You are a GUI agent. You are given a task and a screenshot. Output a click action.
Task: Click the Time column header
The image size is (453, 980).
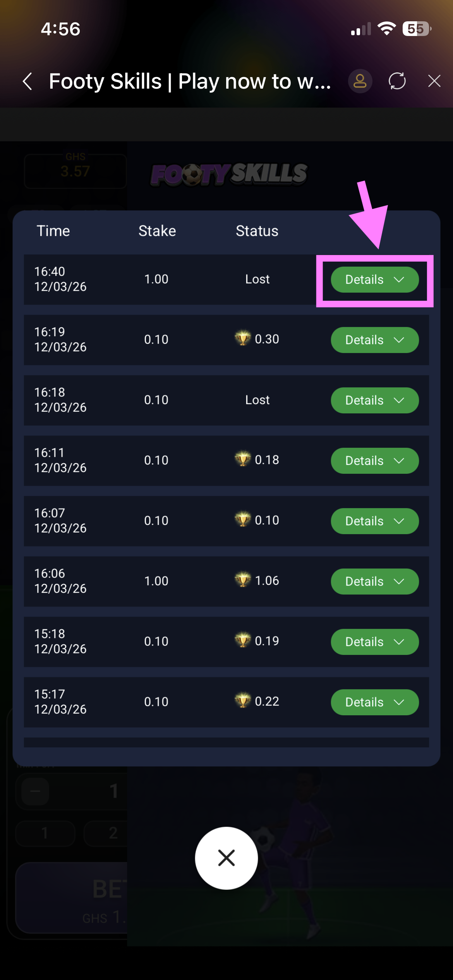pyautogui.click(x=53, y=231)
